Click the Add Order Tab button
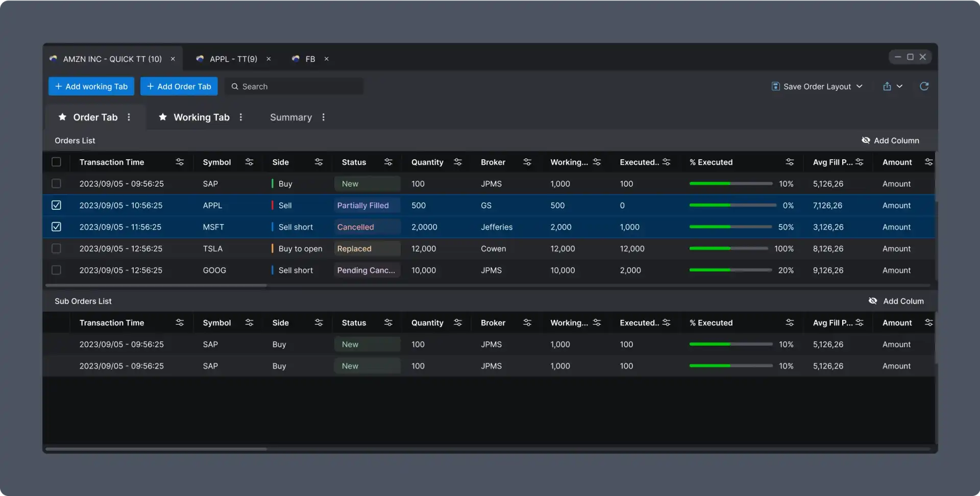Image resolution: width=980 pixels, height=496 pixels. point(179,86)
